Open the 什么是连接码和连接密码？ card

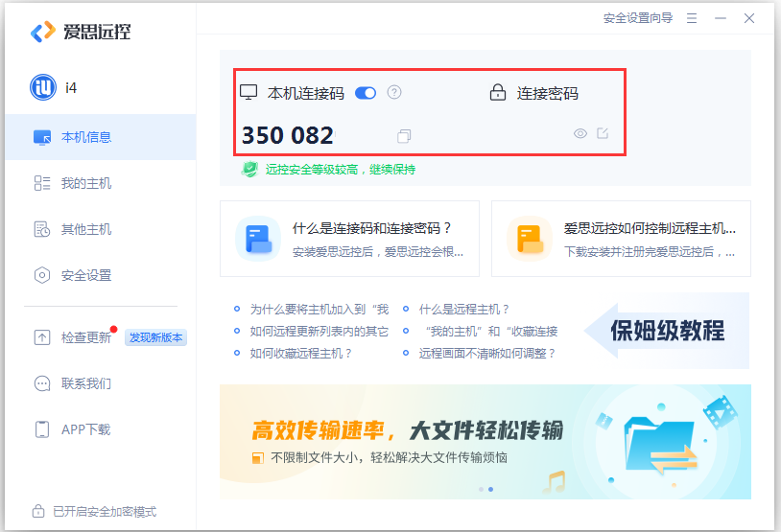click(x=349, y=239)
